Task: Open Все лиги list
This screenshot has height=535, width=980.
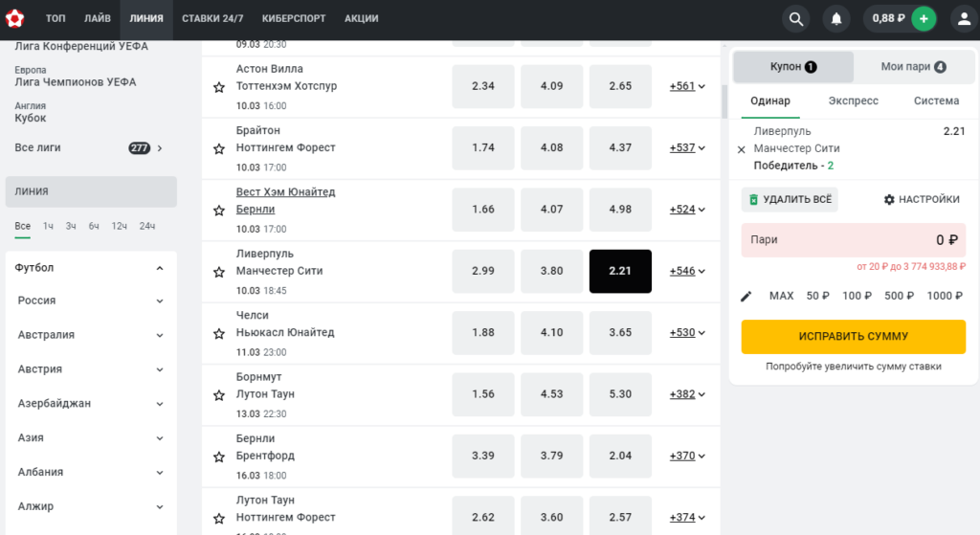Action: pos(89,148)
